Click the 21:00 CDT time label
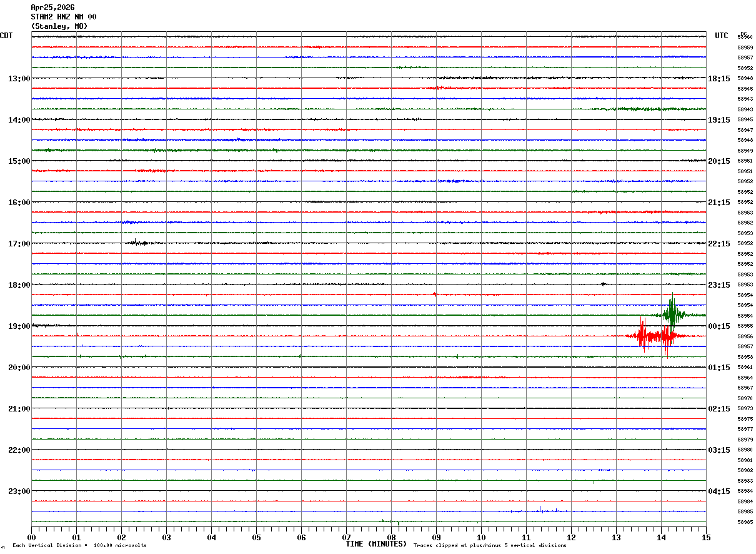This screenshot has width=756, height=554. point(19,409)
